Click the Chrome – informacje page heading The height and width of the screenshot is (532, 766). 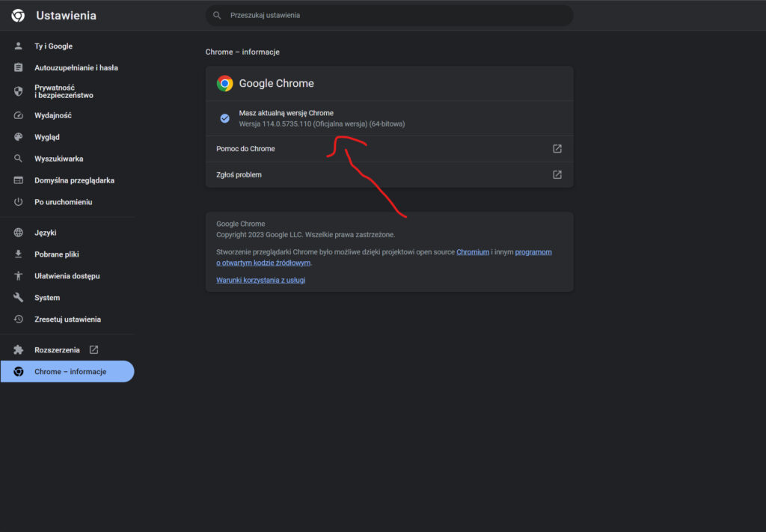point(242,52)
